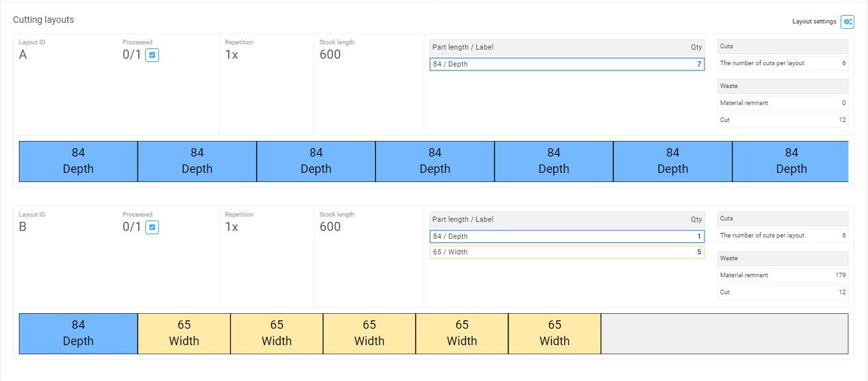Click the last yellow Width segment in layout B

(x=554, y=333)
